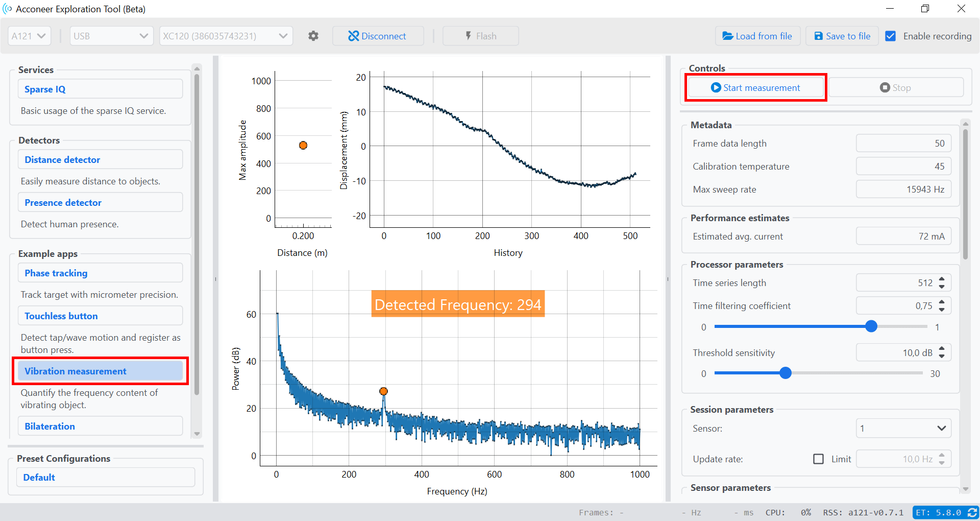Image resolution: width=980 pixels, height=521 pixels.
Task: Click the Save to file disk icon
Action: pyautogui.click(x=818, y=36)
